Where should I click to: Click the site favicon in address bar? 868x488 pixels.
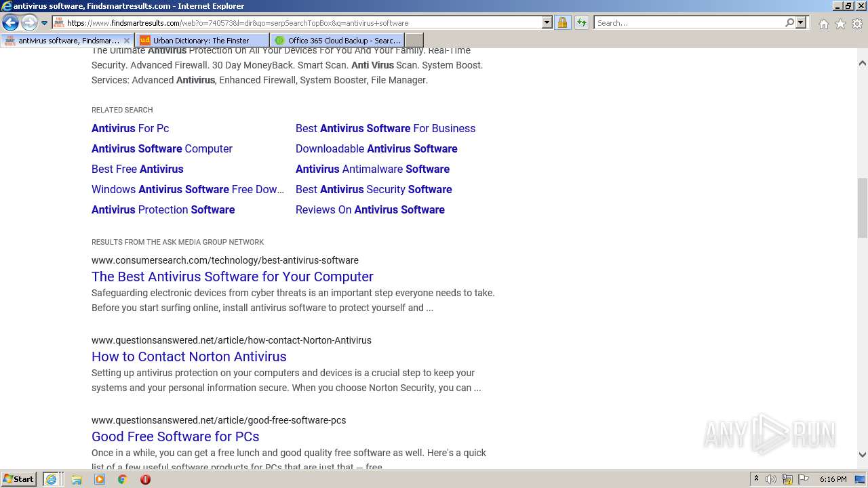(59, 23)
